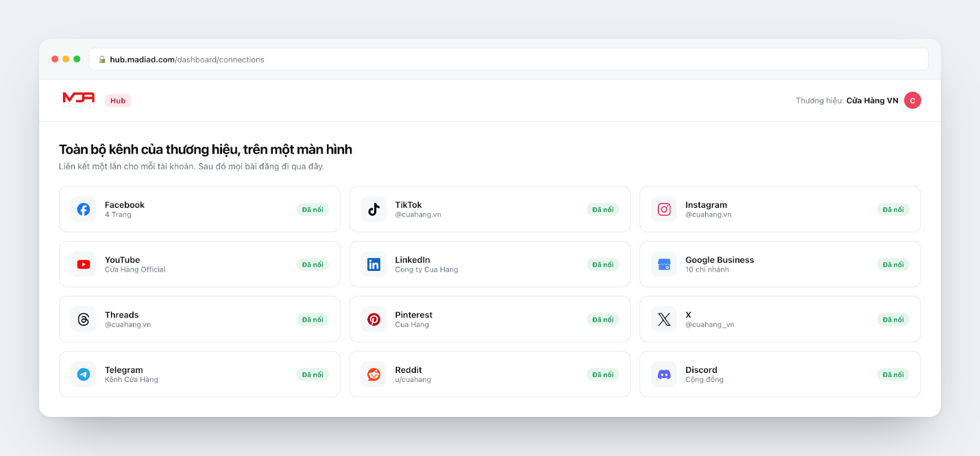Click the '@cuahang_vn' handle
The width and height of the screenshot is (980, 456).
point(710,324)
